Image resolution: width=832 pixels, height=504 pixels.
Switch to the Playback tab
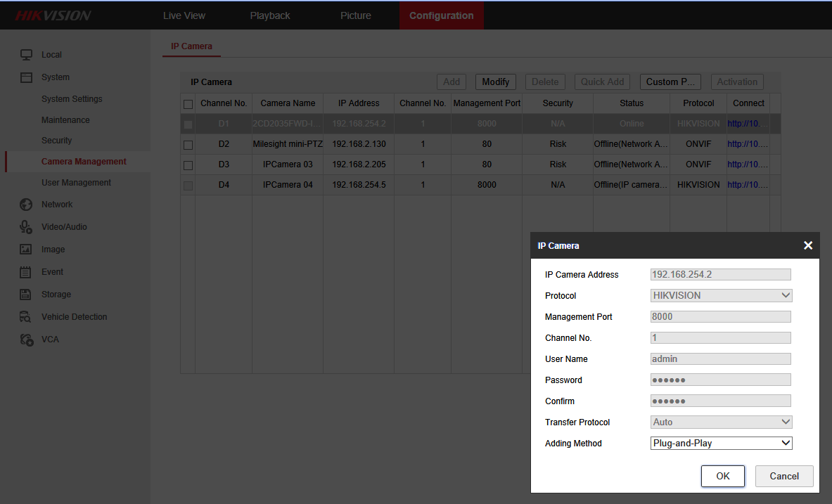pos(270,15)
